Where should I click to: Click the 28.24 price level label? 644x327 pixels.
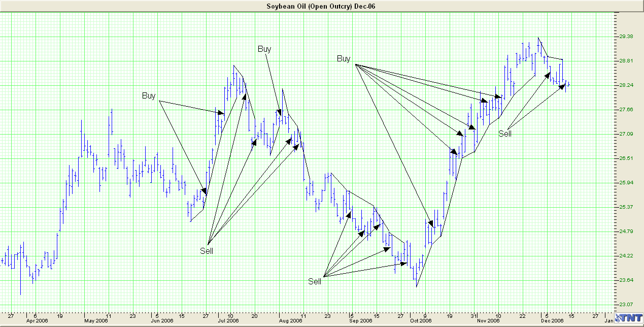(x=626, y=85)
